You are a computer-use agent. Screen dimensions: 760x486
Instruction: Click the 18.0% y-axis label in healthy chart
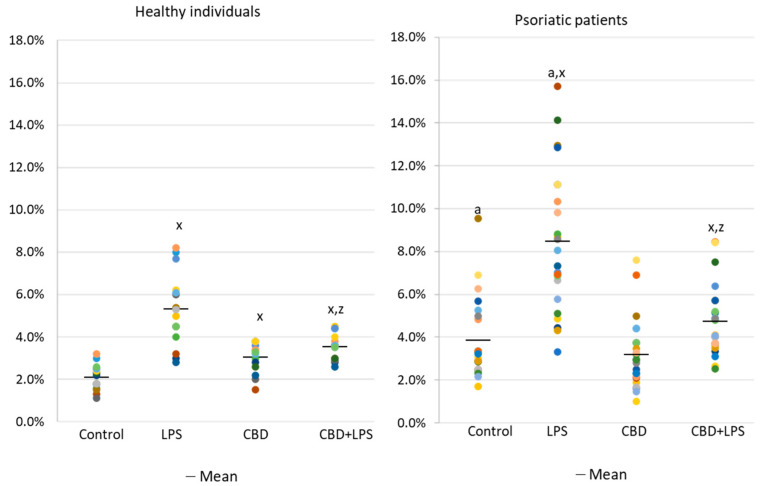pos(30,40)
